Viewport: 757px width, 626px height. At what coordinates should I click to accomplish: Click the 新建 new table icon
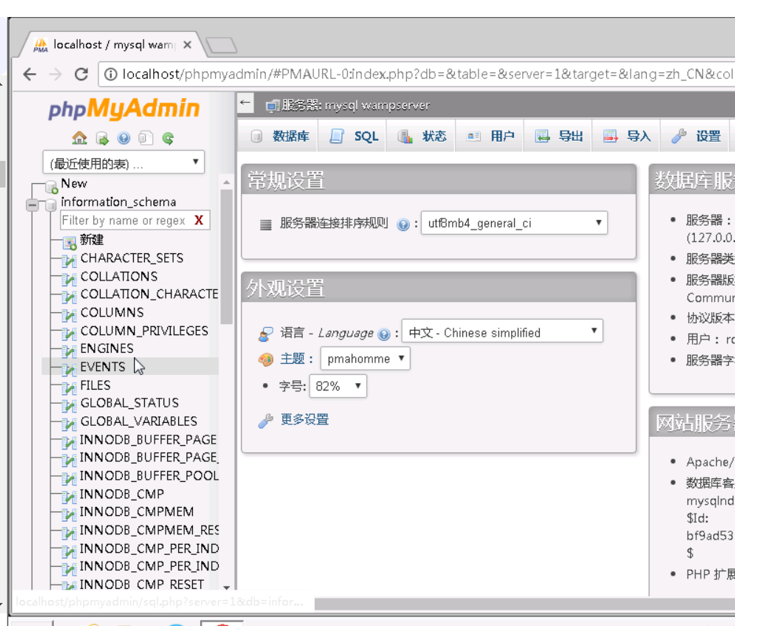point(70,242)
